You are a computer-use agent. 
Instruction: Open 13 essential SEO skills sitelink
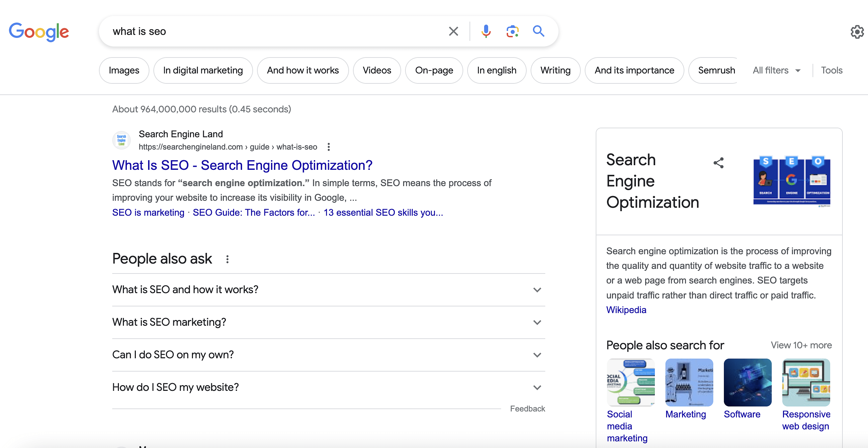(x=384, y=212)
